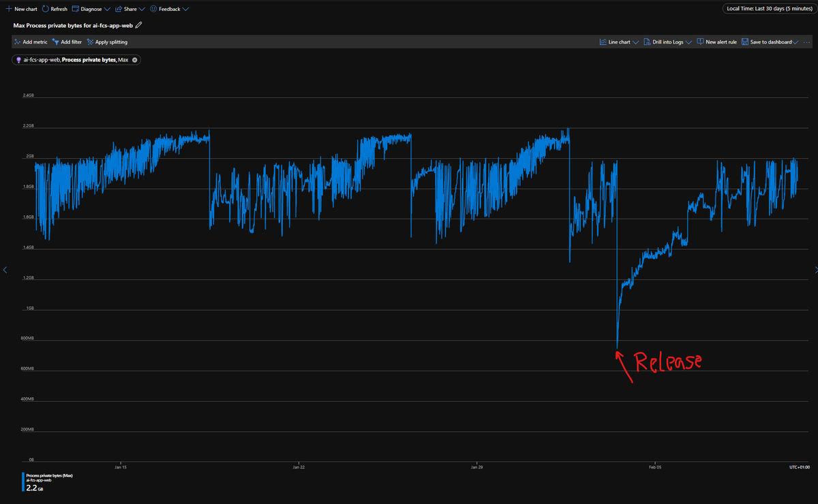
Task: Click the Feedback smiley icon
Action: click(x=153, y=10)
